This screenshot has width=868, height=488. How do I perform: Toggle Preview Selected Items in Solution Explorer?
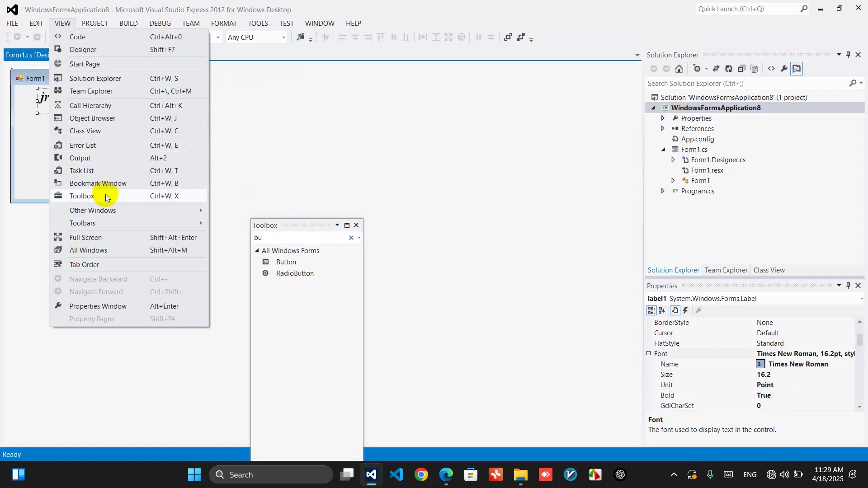pos(797,69)
